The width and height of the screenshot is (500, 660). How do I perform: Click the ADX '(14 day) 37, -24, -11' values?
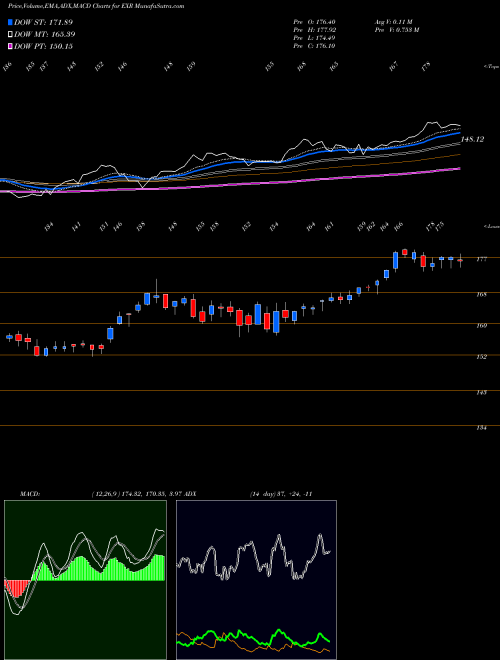pos(281,494)
